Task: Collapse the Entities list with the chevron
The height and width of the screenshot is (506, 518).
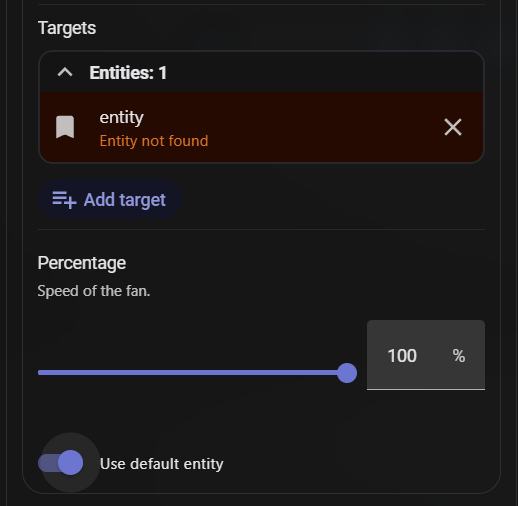Action: (x=65, y=72)
